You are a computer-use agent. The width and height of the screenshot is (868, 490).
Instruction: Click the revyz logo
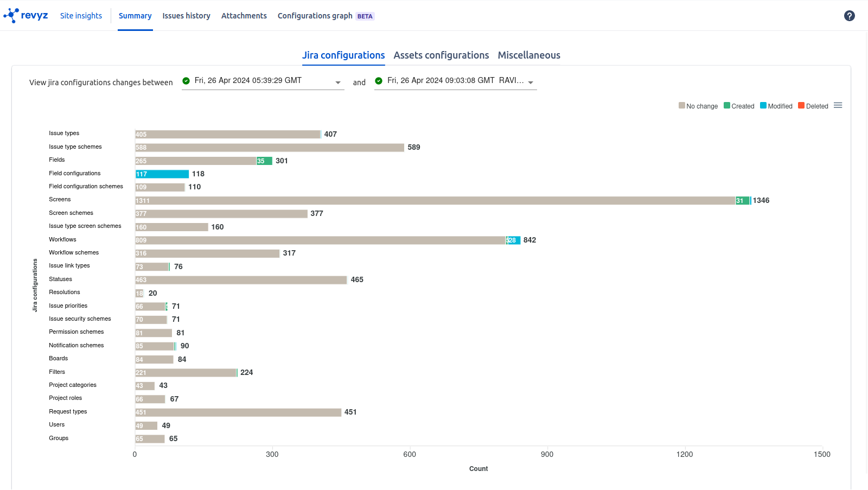(x=25, y=15)
